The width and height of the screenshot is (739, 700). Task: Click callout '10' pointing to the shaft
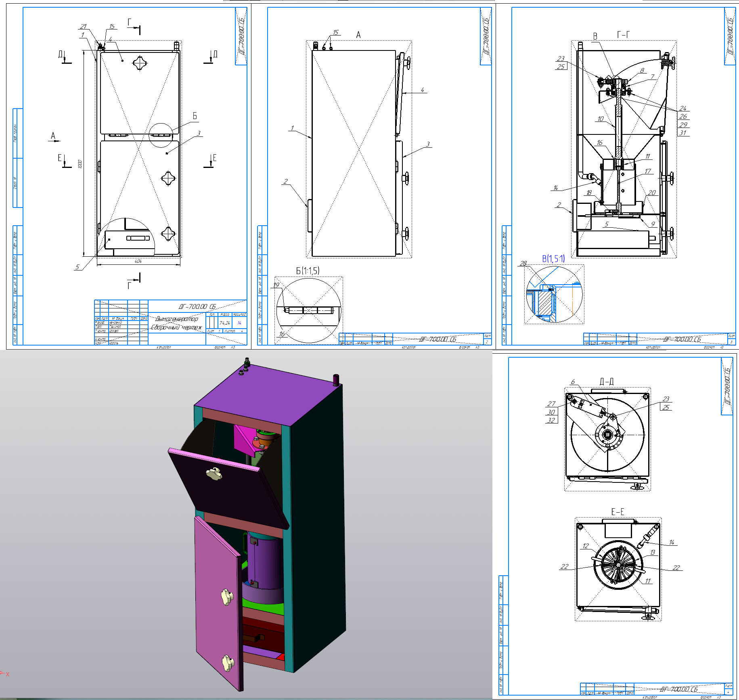[601, 119]
